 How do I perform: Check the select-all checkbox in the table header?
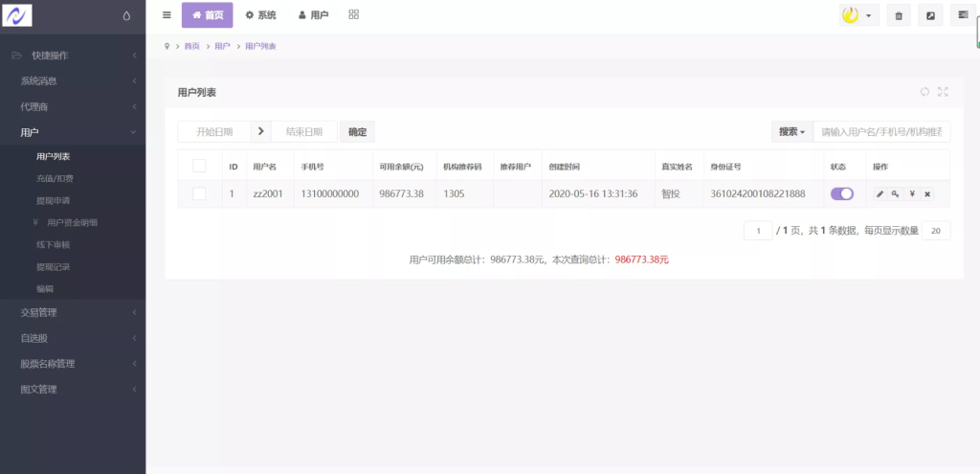tap(199, 166)
